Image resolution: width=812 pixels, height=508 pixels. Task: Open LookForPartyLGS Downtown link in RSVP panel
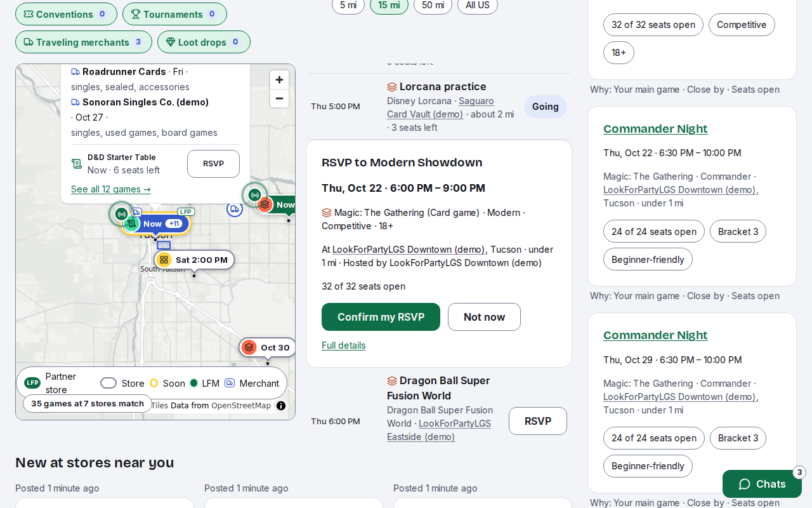tap(409, 250)
